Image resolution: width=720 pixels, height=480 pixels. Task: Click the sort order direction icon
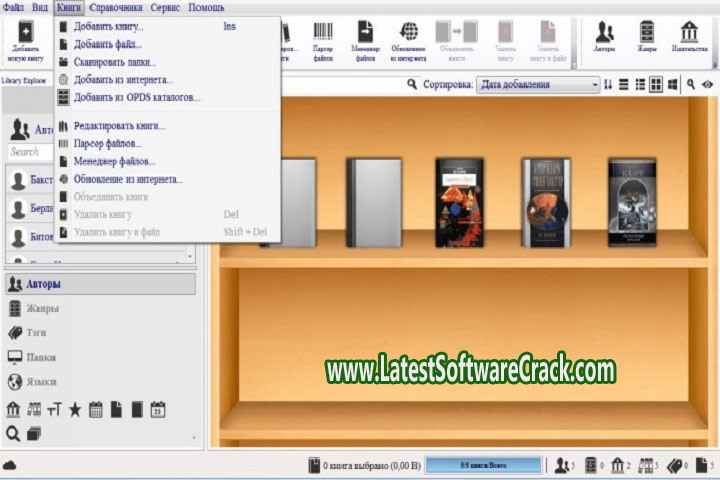pos(608,85)
